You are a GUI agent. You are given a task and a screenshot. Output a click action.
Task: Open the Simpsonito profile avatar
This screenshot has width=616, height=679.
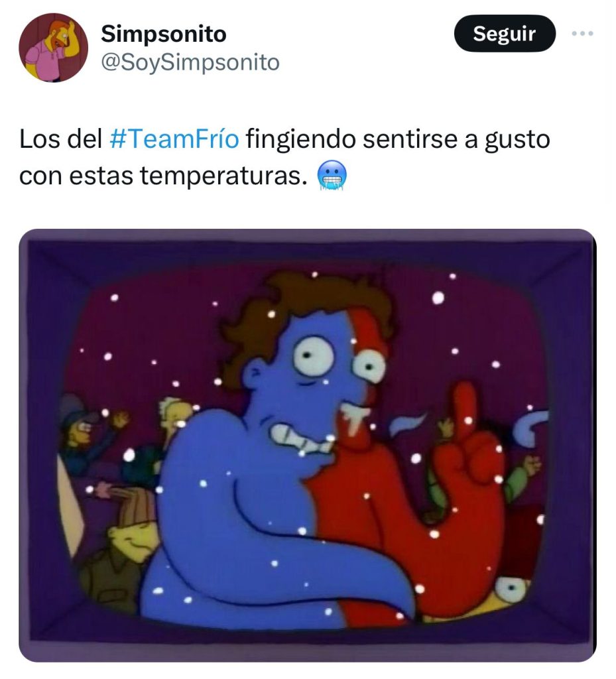click(x=53, y=48)
